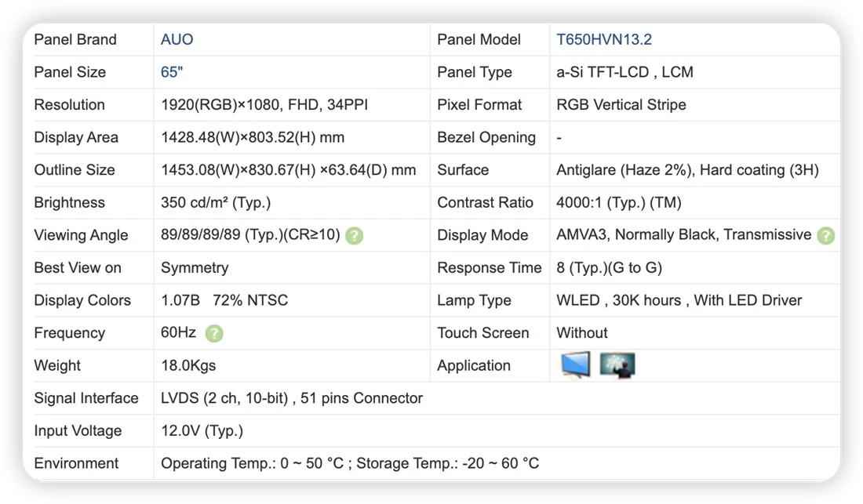Viewport: 863px width, 504px height.
Task: Select the weight value 18.0Kgs
Action: coord(188,365)
